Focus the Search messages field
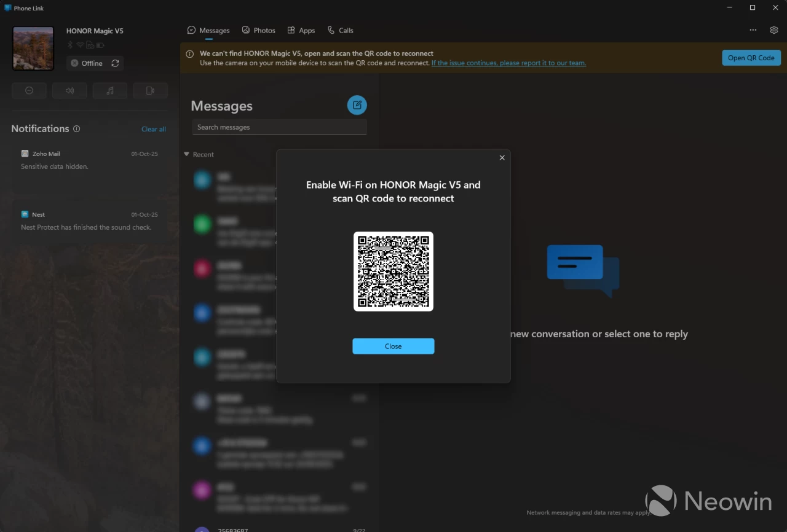The height and width of the screenshot is (532, 787). pos(279,127)
